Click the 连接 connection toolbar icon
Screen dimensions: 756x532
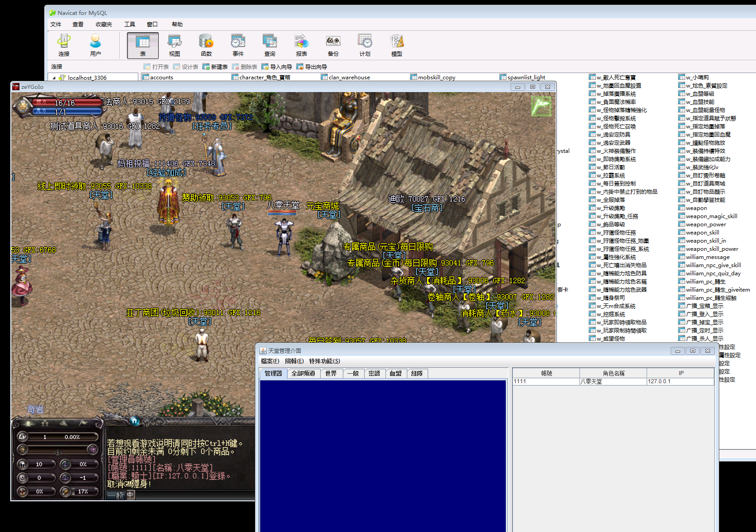(x=64, y=45)
